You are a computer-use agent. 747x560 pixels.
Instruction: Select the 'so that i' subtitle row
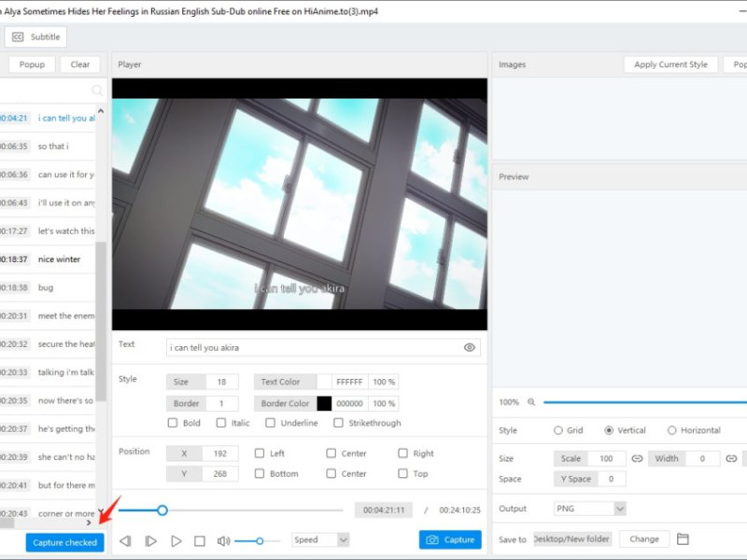coord(48,147)
